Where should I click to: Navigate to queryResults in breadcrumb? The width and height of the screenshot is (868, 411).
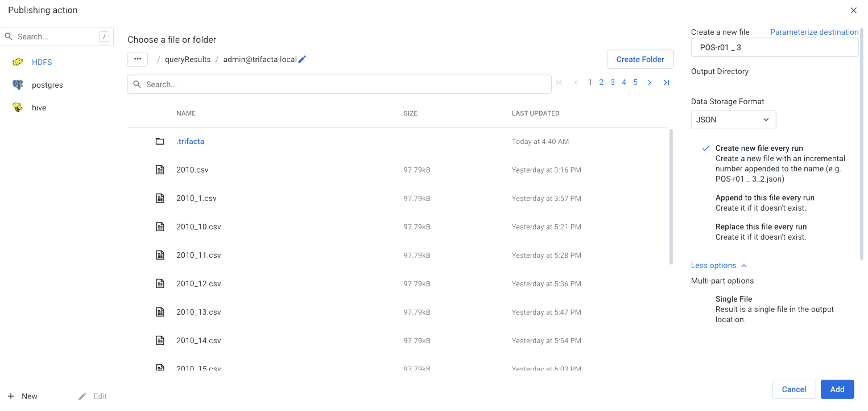188,59
